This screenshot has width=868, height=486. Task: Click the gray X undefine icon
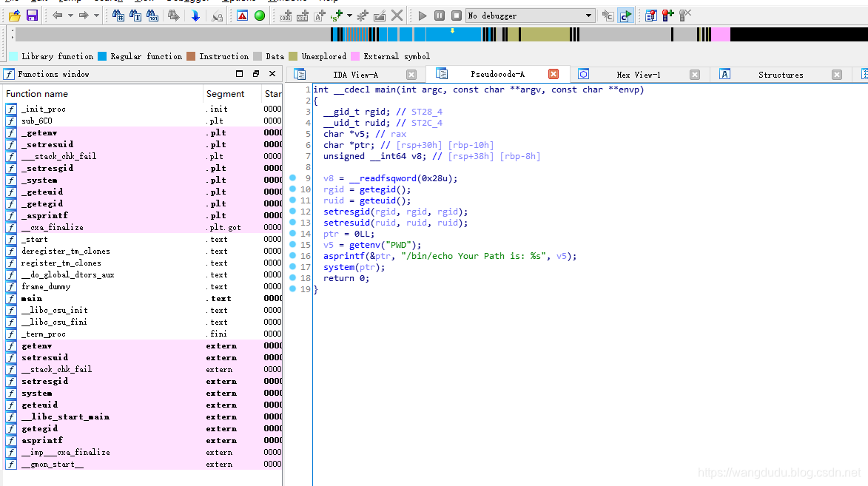click(x=397, y=16)
